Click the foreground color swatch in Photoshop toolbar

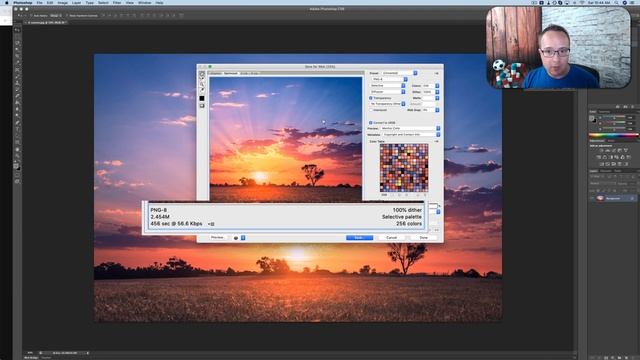point(16,165)
